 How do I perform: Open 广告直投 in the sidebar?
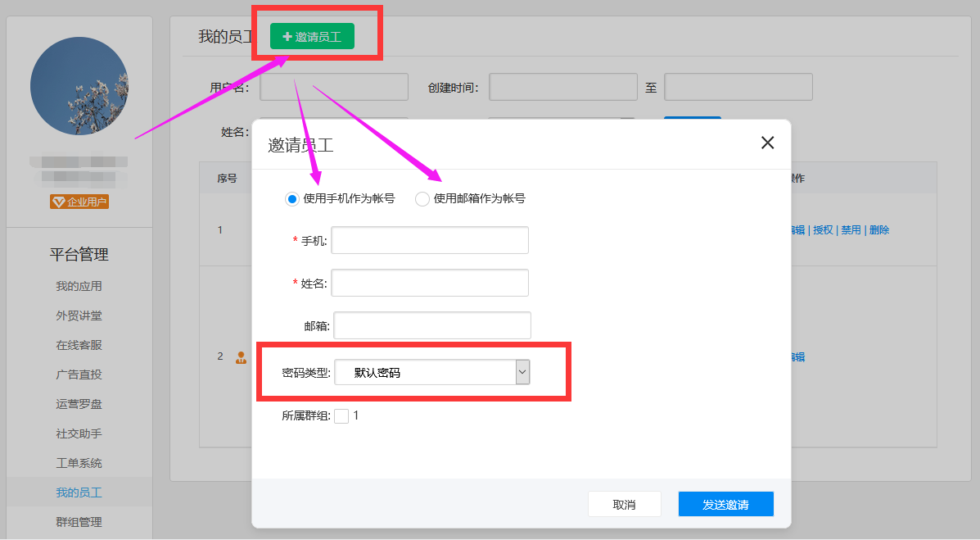coord(79,374)
